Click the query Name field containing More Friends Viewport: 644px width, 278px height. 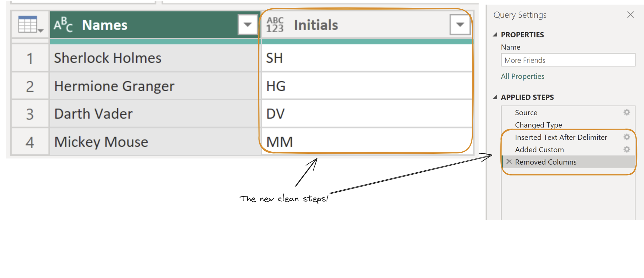568,60
